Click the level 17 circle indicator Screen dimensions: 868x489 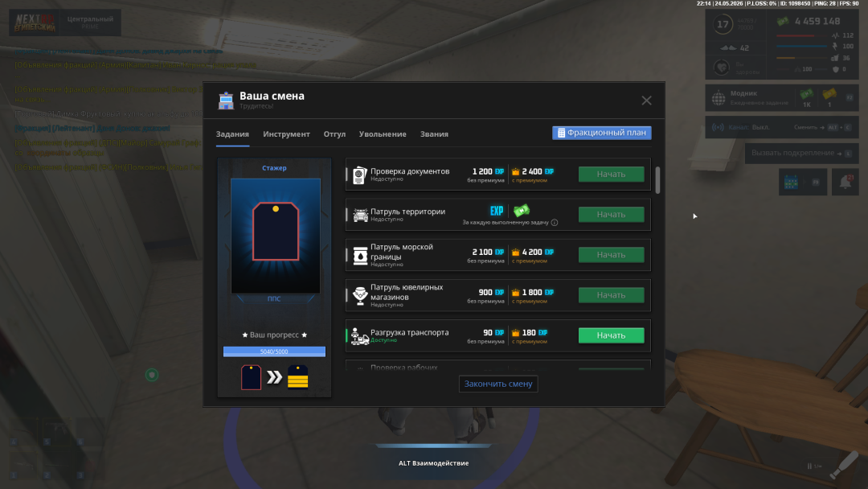723,24
